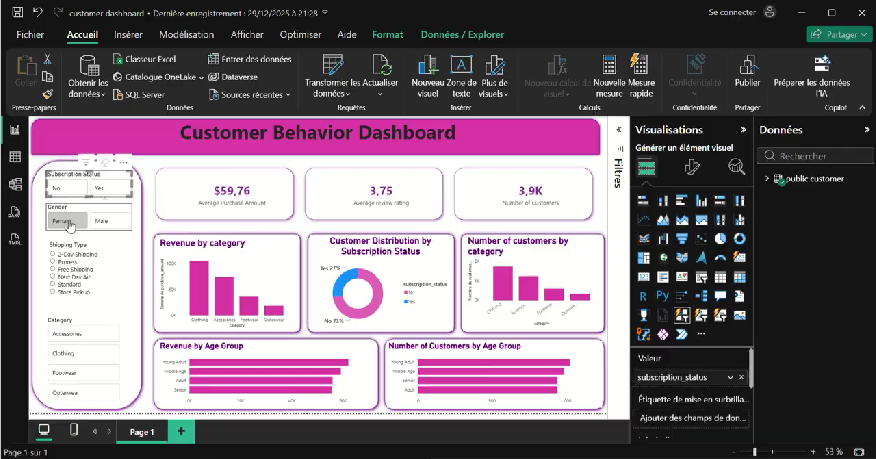Click the Nouveau visuel icon

(x=427, y=65)
